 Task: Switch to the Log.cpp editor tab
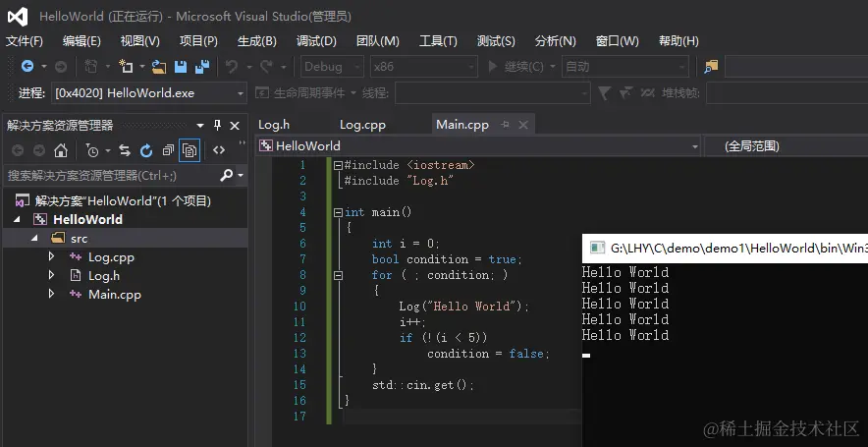coord(362,125)
